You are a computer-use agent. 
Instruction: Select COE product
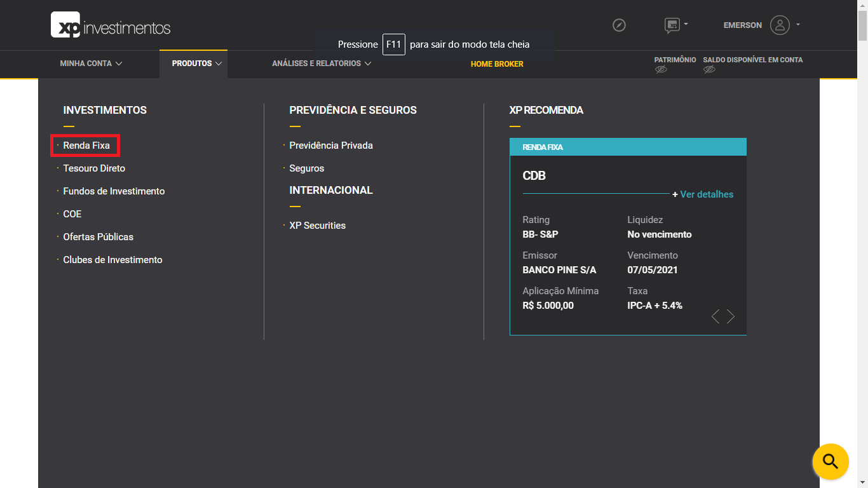72,214
